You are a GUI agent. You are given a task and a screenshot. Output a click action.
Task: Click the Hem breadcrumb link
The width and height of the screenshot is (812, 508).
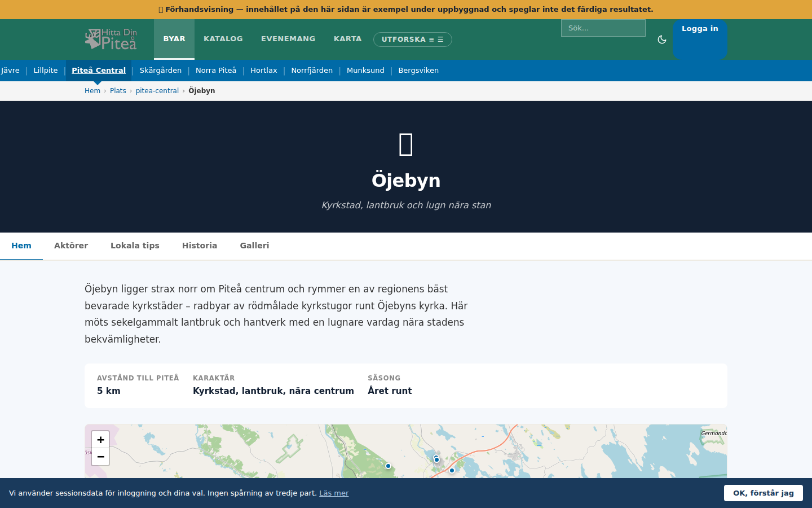[92, 91]
